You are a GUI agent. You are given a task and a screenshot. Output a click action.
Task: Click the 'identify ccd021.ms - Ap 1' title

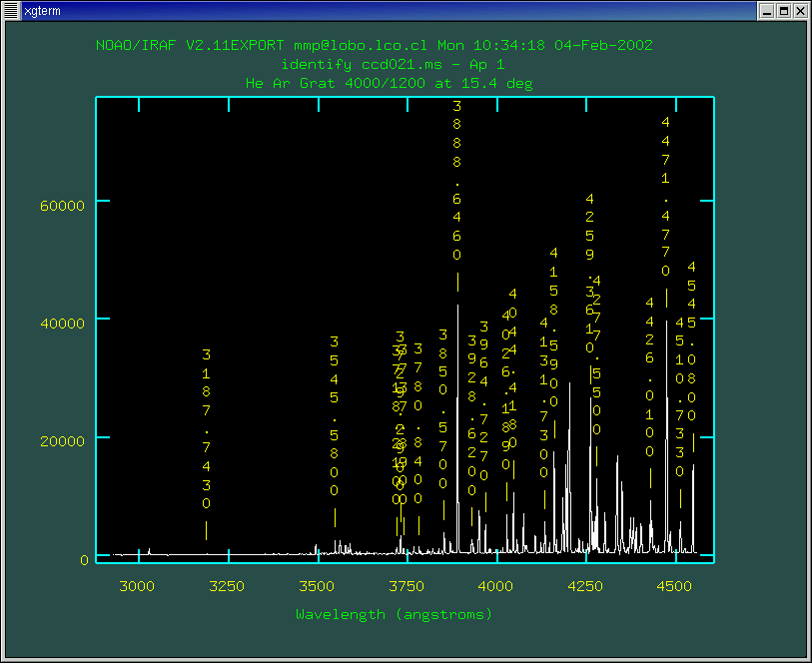[x=393, y=65]
